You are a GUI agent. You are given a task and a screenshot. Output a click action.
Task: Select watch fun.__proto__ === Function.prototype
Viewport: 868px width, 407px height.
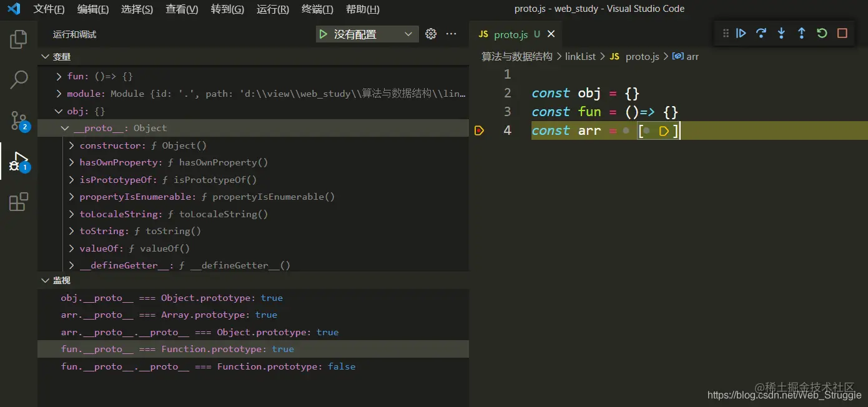[253, 349]
